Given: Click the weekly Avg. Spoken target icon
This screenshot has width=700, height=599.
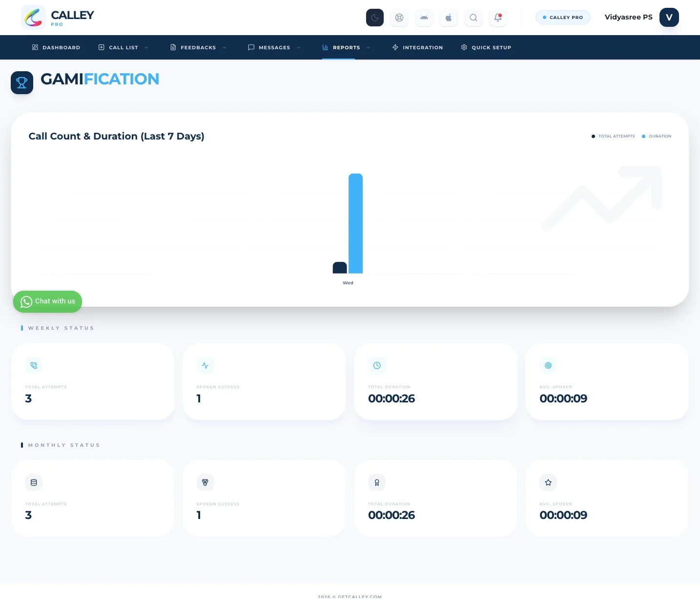Looking at the screenshot, I should click(x=548, y=365).
